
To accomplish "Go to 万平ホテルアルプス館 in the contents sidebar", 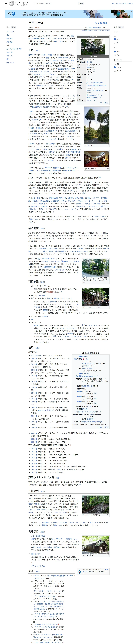I will tap(14, 49).
